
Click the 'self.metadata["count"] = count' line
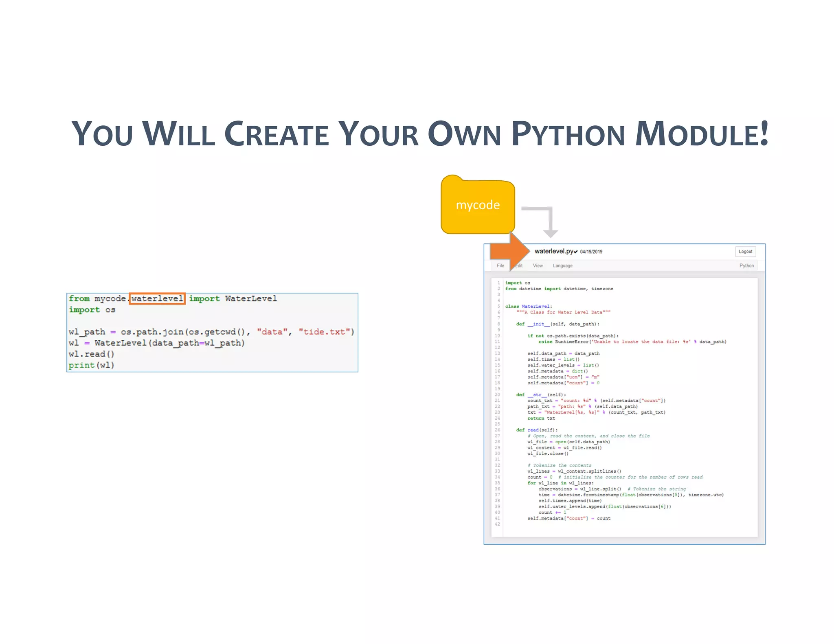click(569, 519)
